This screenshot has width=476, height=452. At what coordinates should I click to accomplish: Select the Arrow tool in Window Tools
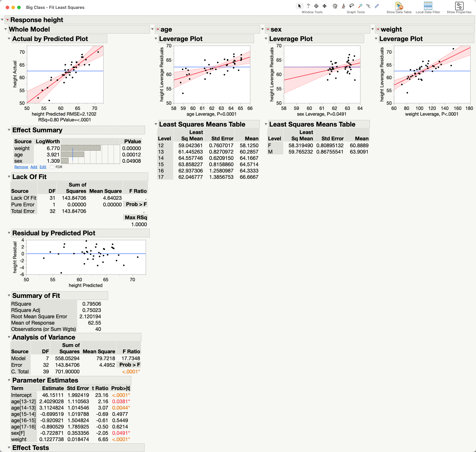(x=299, y=6)
